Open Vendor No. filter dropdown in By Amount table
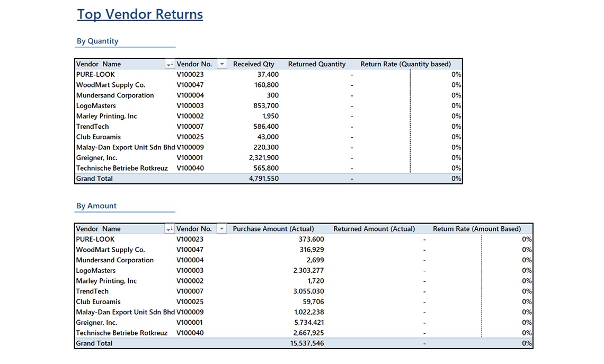The image size is (604, 364). point(222,229)
